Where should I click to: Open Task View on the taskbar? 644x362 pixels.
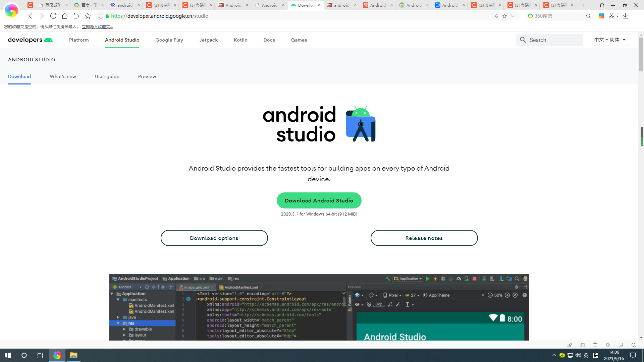click(40, 355)
